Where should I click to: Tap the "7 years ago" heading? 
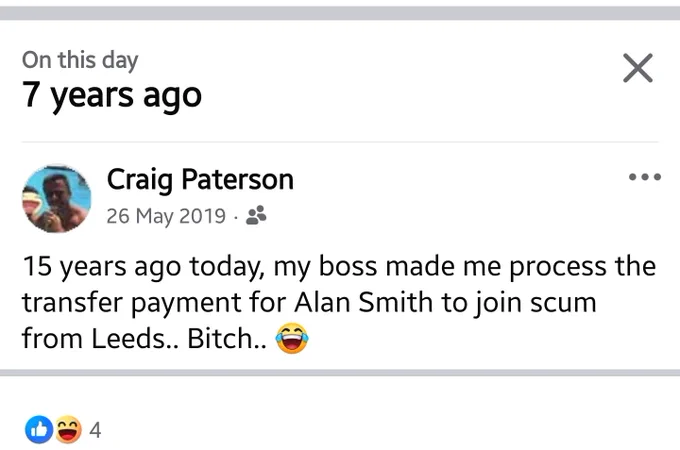click(x=112, y=96)
